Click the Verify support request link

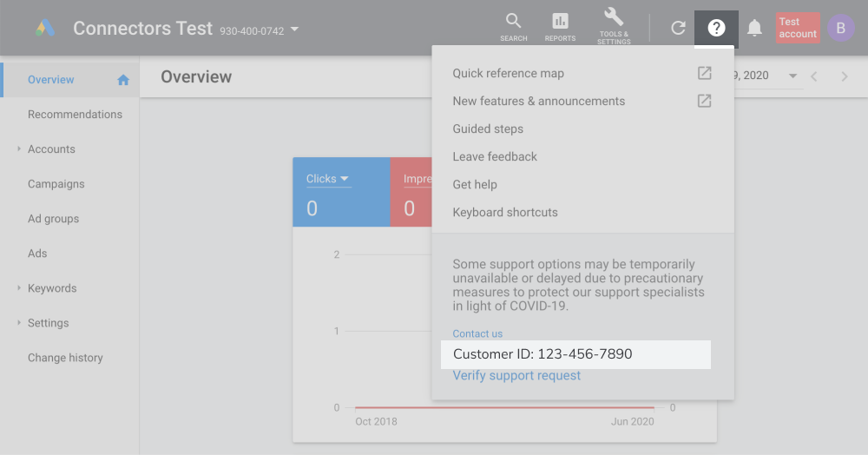click(516, 375)
